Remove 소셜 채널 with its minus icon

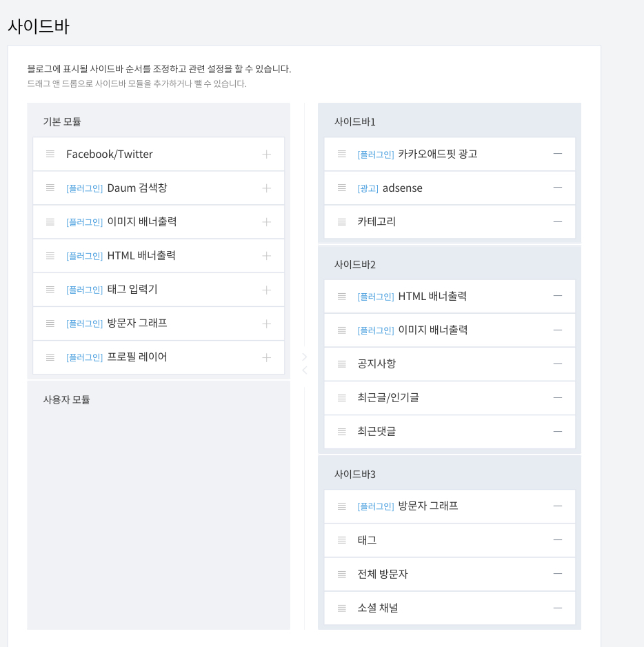[x=558, y=608]
